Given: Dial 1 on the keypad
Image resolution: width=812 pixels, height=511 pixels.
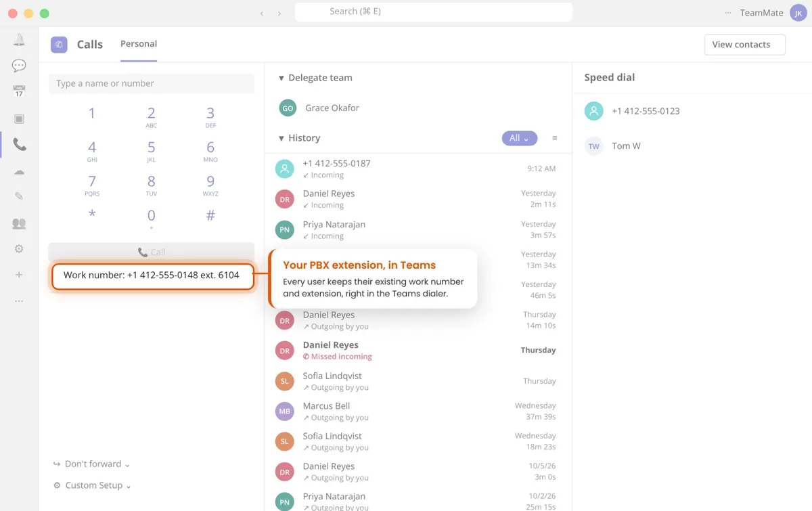Looking at the screenshot, I should pos(92,114).
